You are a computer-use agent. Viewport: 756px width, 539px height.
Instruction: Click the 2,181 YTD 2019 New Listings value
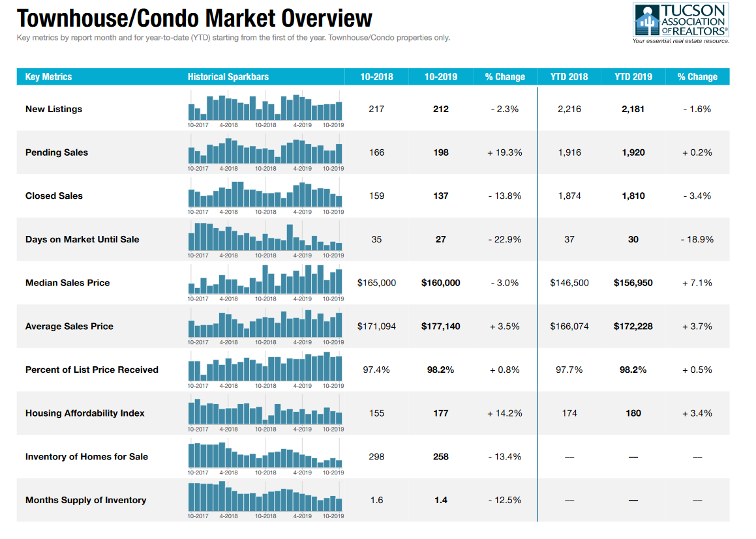(633, 109)
